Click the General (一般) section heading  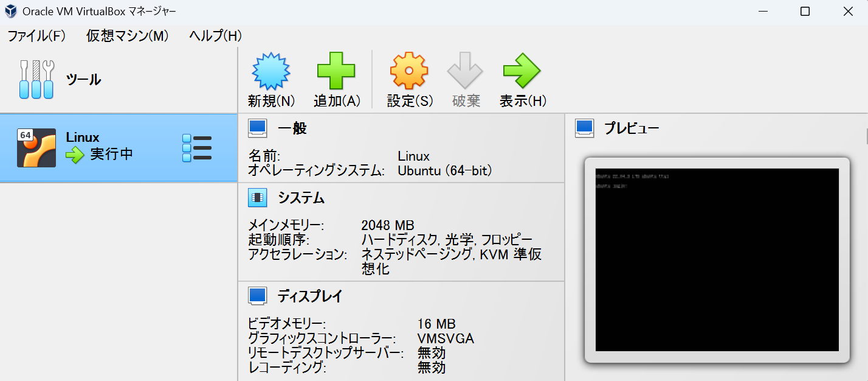click(292, 128)
